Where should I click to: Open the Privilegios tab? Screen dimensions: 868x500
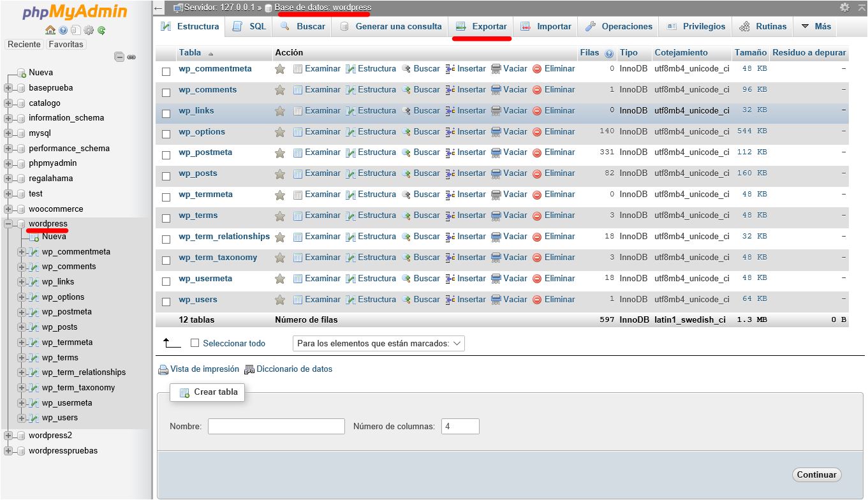[696, 27]
